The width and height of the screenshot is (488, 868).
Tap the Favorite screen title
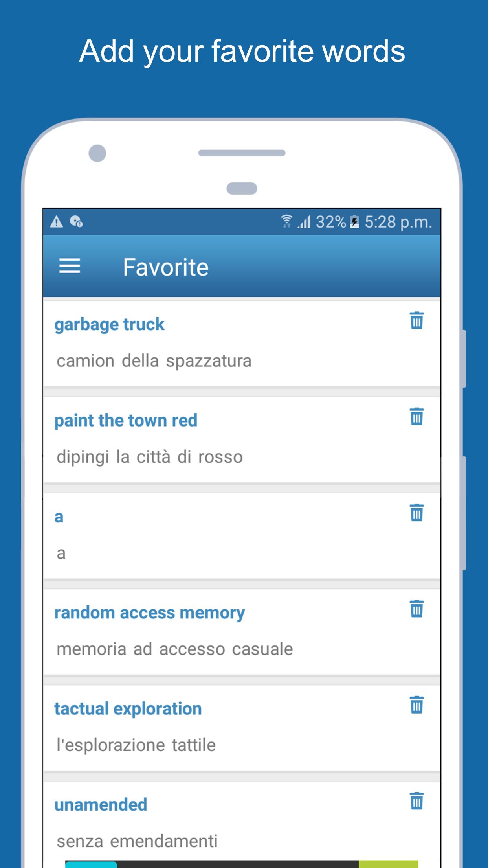pos(166,267)
